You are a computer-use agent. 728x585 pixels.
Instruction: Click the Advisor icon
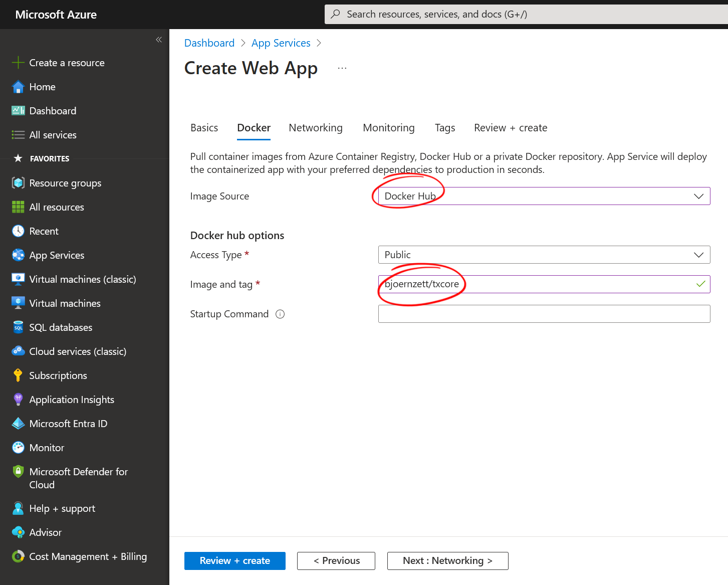pos(18,532)
